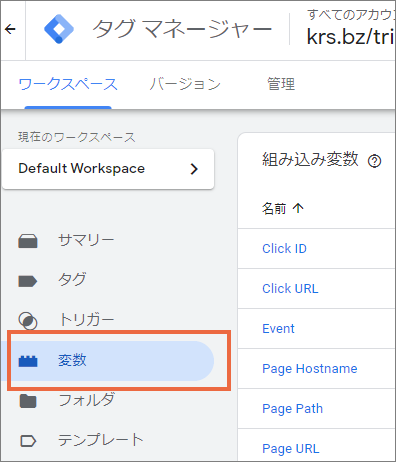The image size is (396, 462).
Task: Click the back arrow icon
Action: 10,29
